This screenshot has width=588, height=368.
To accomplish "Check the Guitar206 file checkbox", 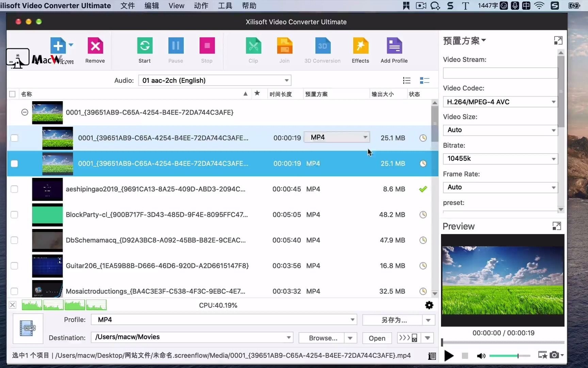I will [x=14, y=266].
